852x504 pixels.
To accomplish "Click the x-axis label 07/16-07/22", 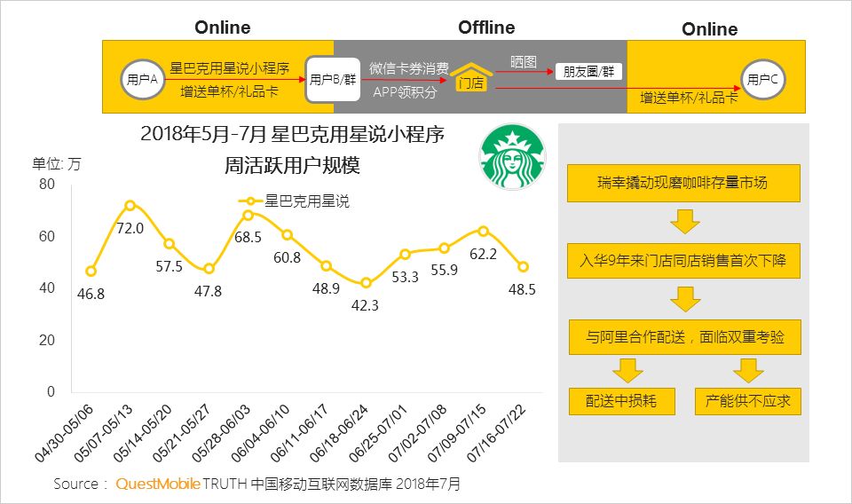I will point(497,433).
